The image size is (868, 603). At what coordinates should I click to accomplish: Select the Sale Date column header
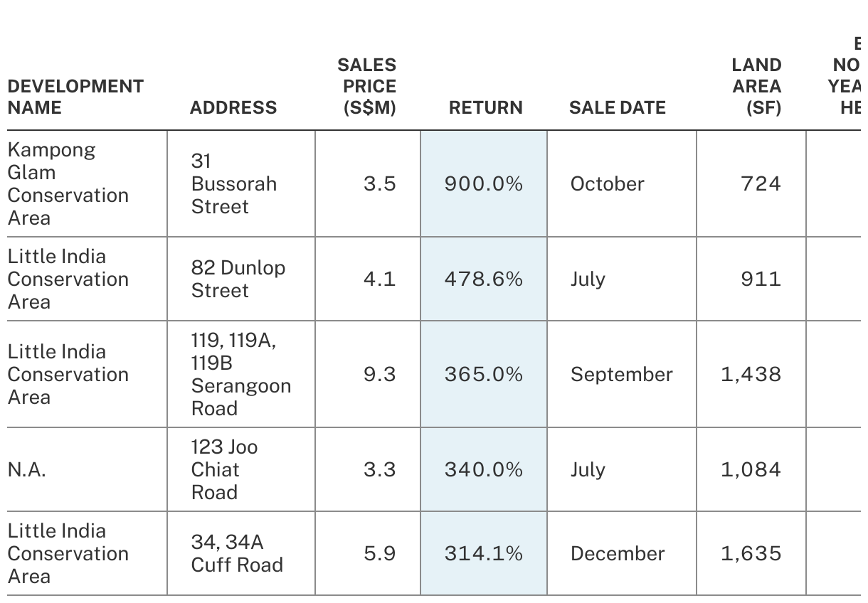coord(617,107)
